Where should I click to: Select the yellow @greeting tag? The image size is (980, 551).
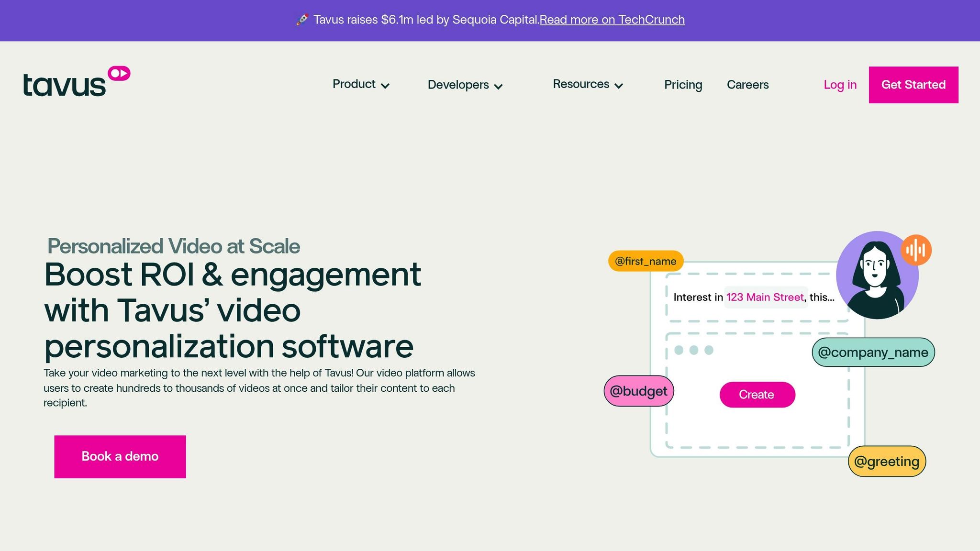pos(887,462)
